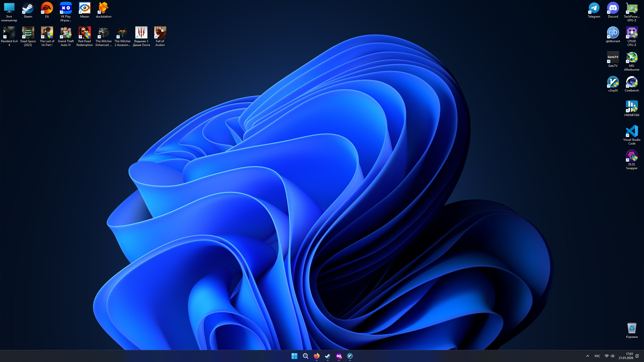Expand hidden system tray icons chevron
This screenshot has height=362, width=644.
[x=588, y=356]
